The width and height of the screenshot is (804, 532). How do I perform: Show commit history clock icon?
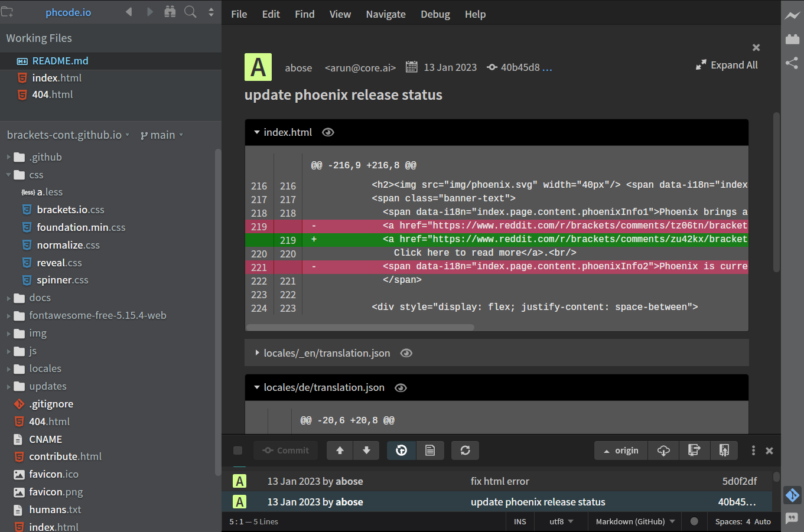pos(401,451)
